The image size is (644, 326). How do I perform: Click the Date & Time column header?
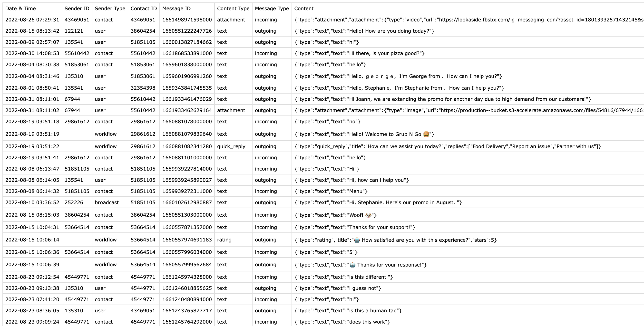click(x=20, y=9)
